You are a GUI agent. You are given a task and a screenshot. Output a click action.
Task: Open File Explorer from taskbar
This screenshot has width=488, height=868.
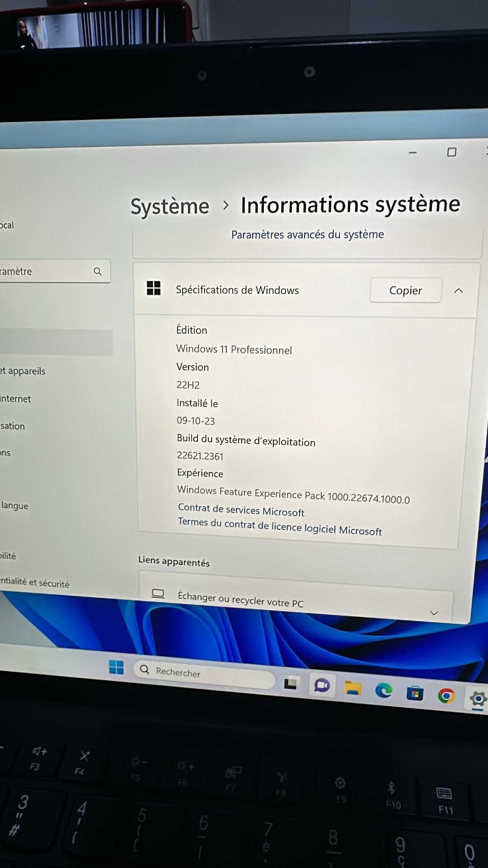click(353, 688)
